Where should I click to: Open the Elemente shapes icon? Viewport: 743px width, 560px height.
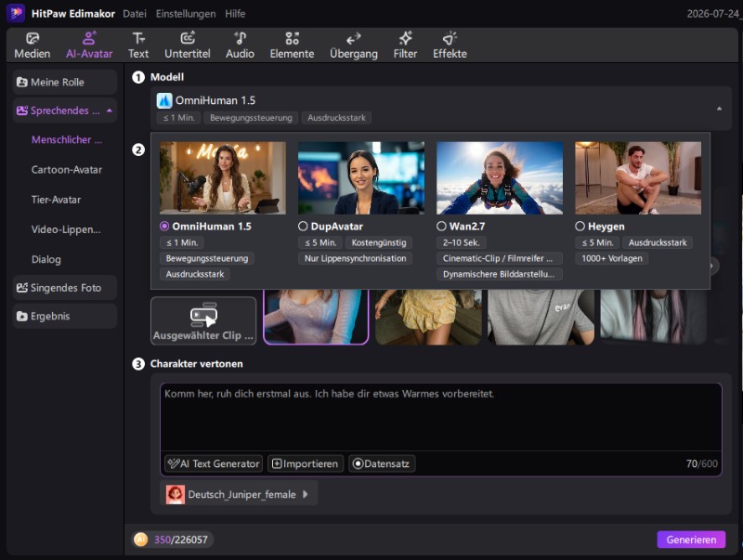click(x=292, y=38)
